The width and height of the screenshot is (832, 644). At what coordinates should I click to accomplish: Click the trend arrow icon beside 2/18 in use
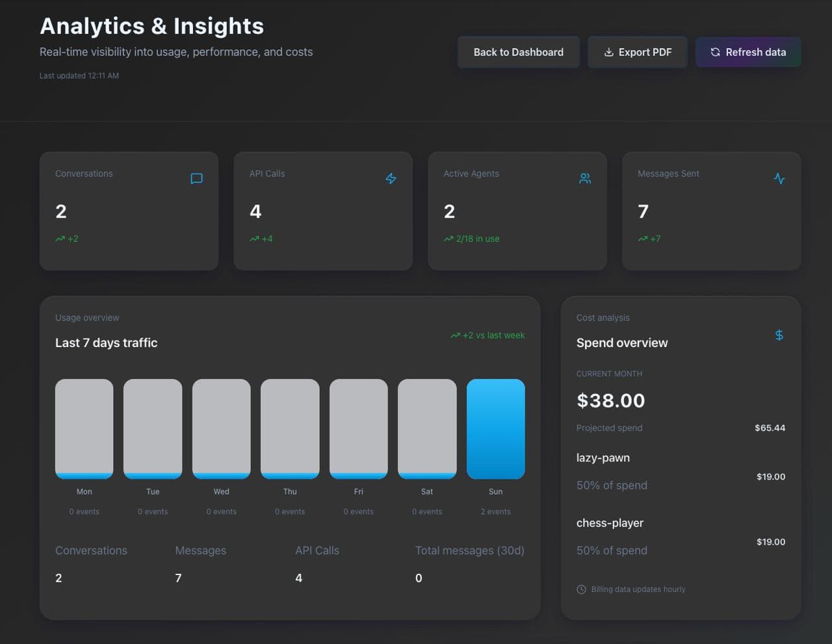(448, 239)
